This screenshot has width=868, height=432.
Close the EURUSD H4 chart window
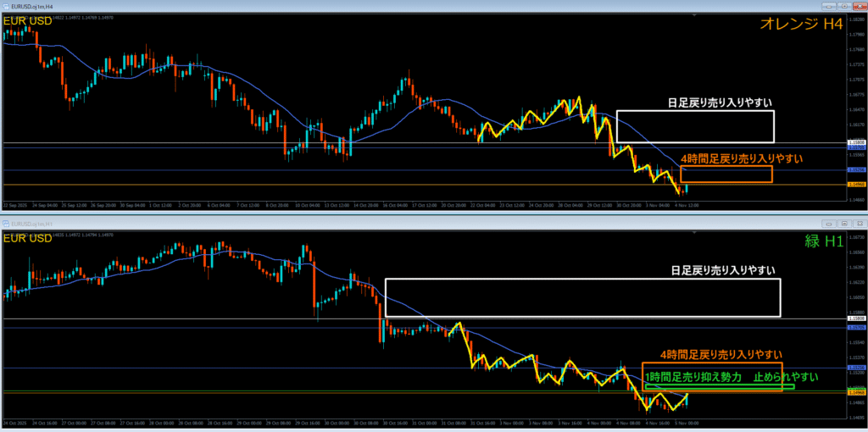pyautogui.click(x=859, y=7)
